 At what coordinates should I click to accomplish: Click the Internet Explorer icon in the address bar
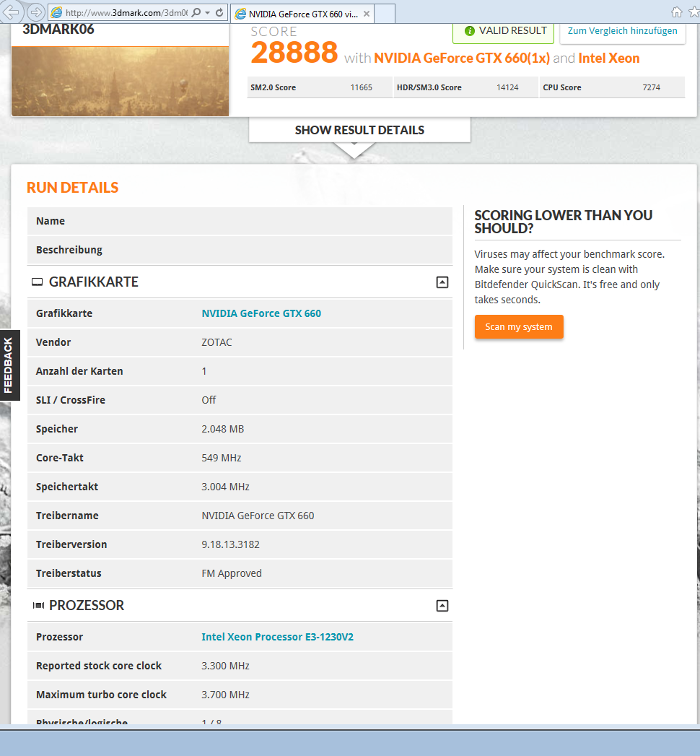pyautogui.click(x=57, y=12)
